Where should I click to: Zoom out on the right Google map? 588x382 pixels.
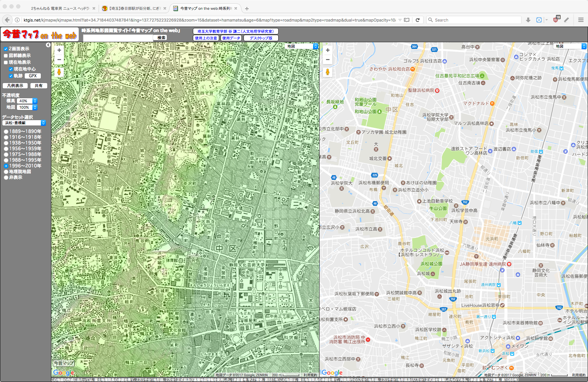[328, 60]
